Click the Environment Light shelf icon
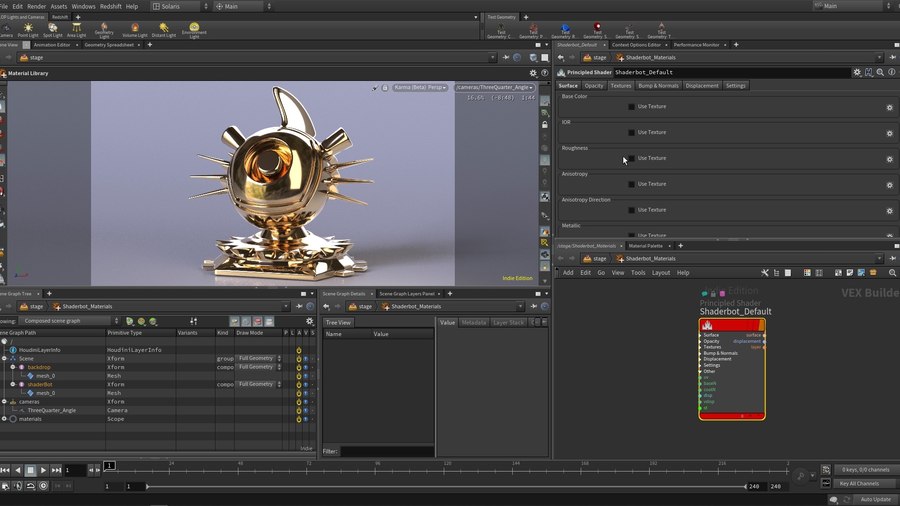 point(194,29)
